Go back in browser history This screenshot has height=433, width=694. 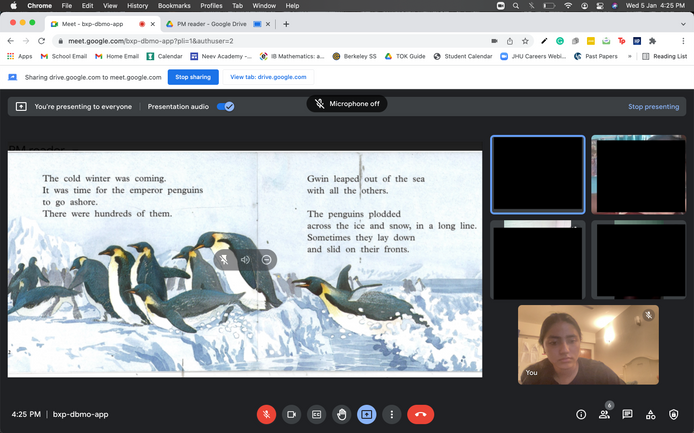pos(11,41)
